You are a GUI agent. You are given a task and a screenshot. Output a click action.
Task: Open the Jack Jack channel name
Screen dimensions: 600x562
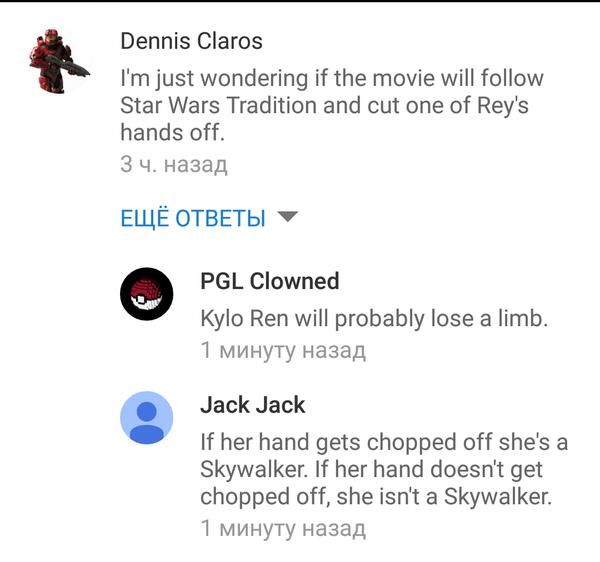253,405
